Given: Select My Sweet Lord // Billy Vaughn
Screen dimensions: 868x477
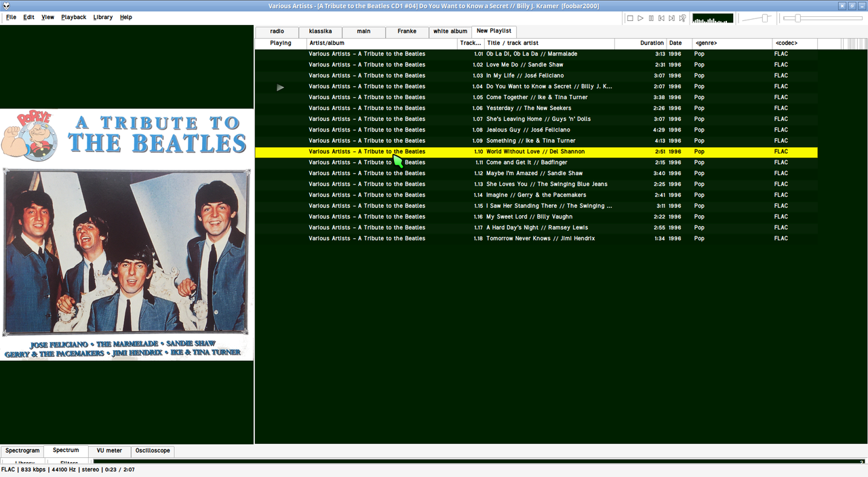Looking at the screenshot, I should point(536,217).
